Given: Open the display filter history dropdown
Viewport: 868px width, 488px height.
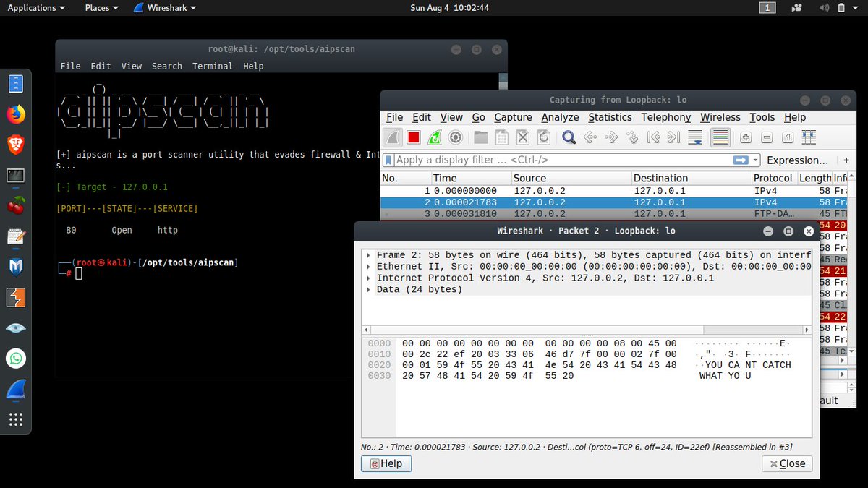Looking at the screenshot, I should [756, 160].
